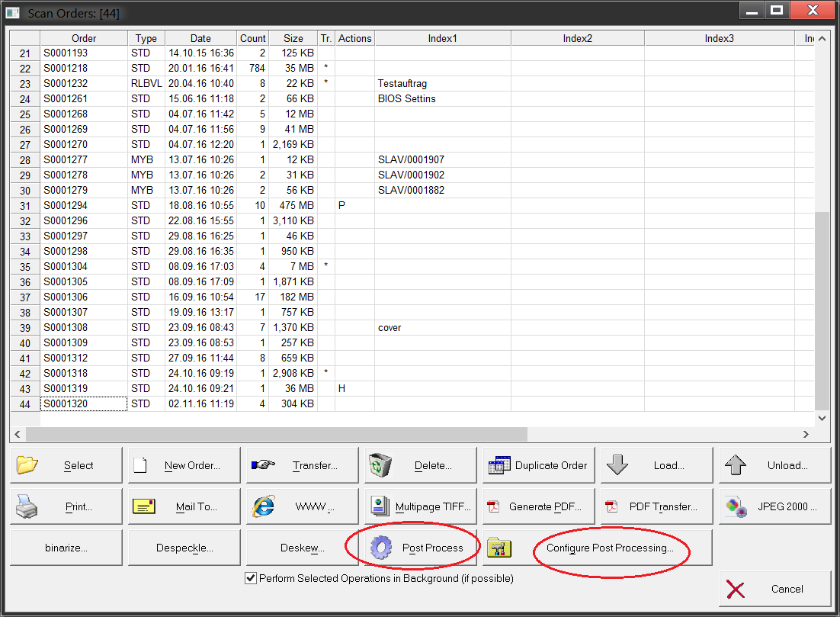Screen dimensions: 840x617
Task: Click the vertical scrollbar up arrow
Action: (x=822, y=39)
